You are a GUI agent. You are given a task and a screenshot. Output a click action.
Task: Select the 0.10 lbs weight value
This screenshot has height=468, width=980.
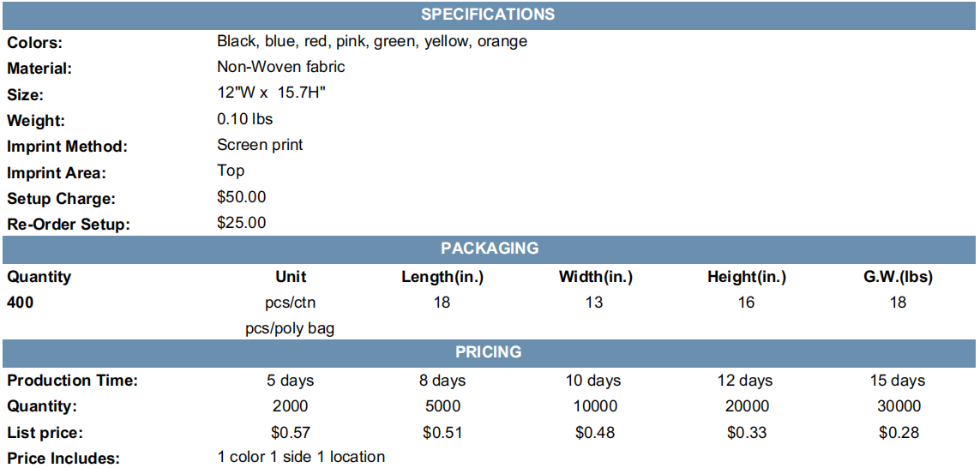pos(244,119)
